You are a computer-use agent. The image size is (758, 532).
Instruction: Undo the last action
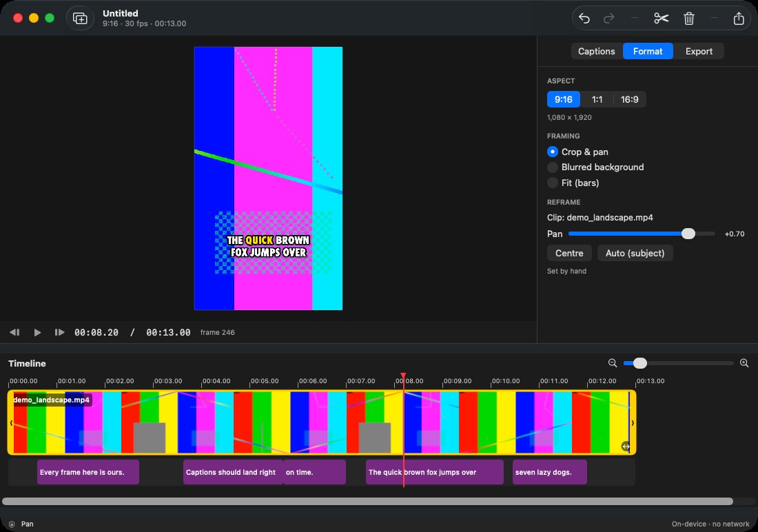point(584,19)
